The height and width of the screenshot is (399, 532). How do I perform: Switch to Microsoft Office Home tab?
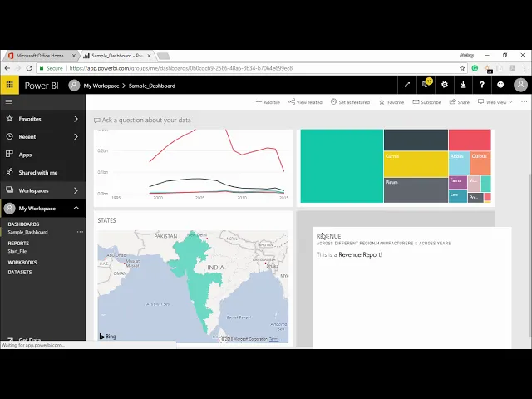(40, 56)
